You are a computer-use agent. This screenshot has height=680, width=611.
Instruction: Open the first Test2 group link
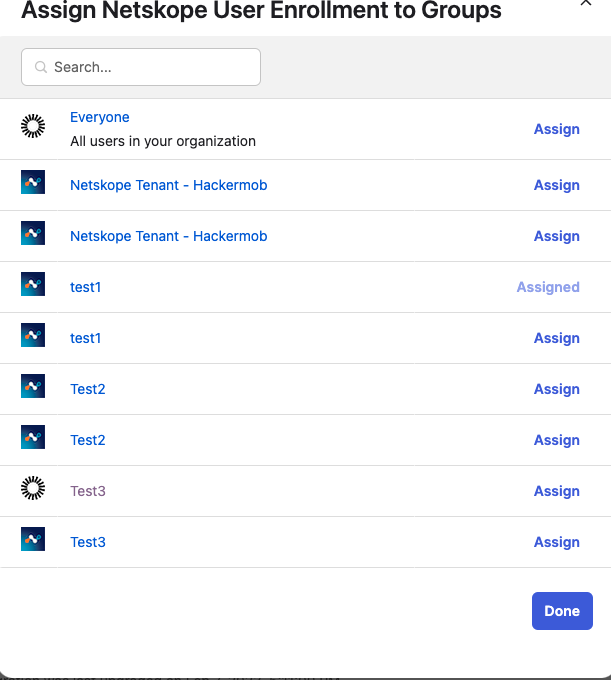(88, 389)
